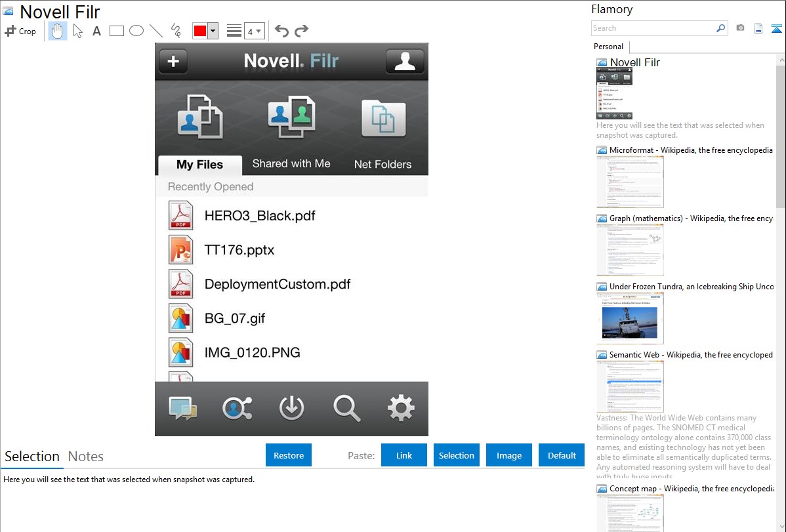Select the arrow pointer tool
786x532 pixels.
[77, 31]
